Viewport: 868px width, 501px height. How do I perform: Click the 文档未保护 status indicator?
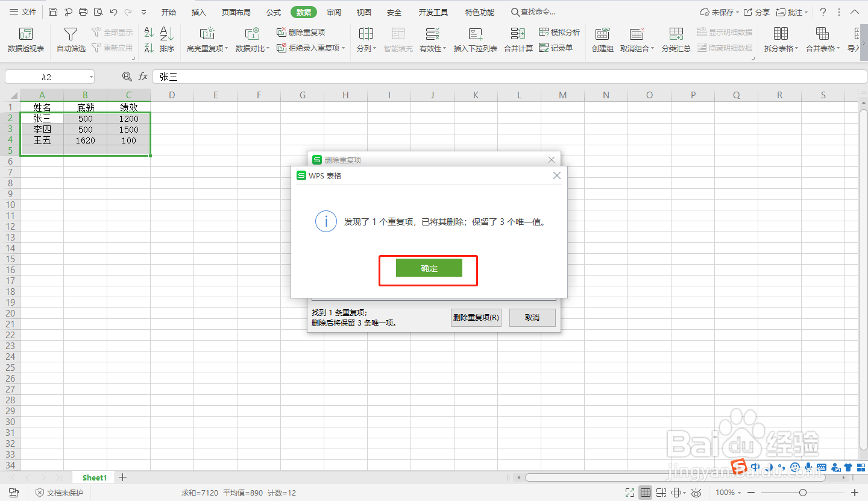59,493
